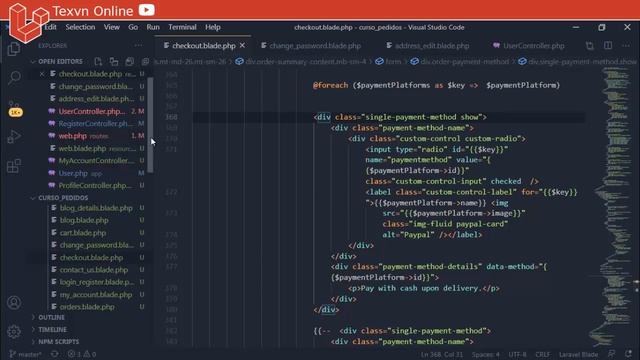Open the Edit menu
The width and height of the screenshot is (640, 360).
[51, 27]
